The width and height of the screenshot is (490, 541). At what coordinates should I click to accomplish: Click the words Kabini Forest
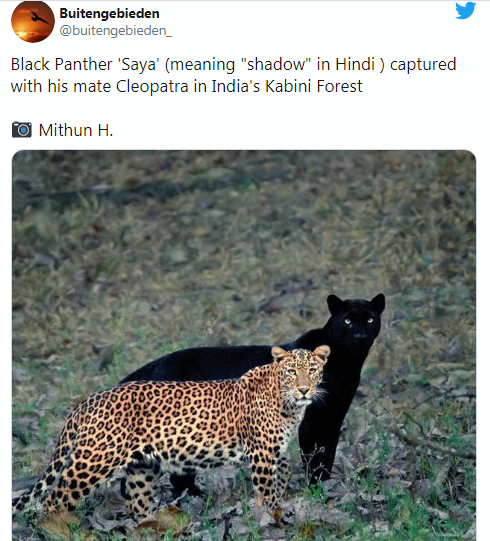coord(314,86)
